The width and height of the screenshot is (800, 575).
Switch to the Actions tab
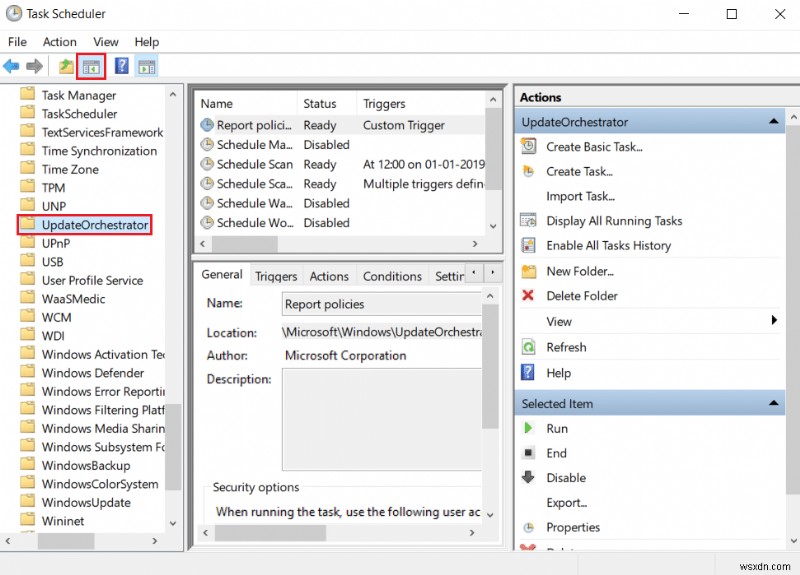point(329,276)
